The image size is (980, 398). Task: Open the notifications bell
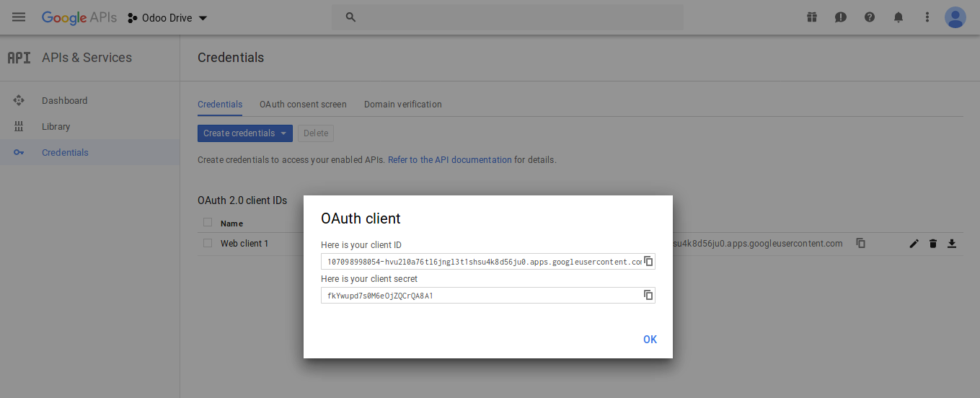pos(898,17)
